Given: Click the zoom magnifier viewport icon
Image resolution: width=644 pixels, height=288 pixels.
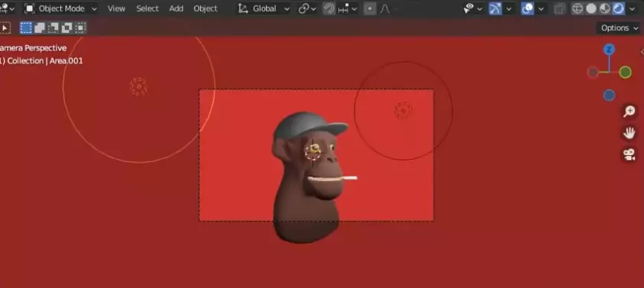Looking at the screenshot, I should point(629,112).
